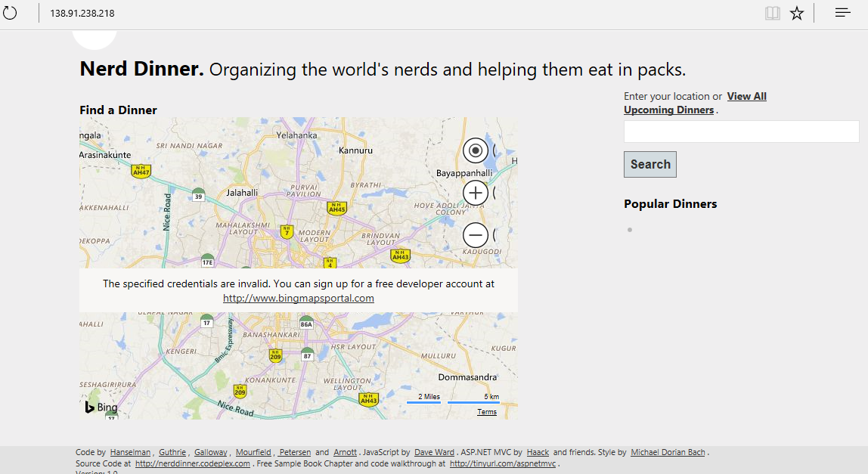Zoom in the map with plus button
Viewport: 868px width, 474px height.
[475, 194]
